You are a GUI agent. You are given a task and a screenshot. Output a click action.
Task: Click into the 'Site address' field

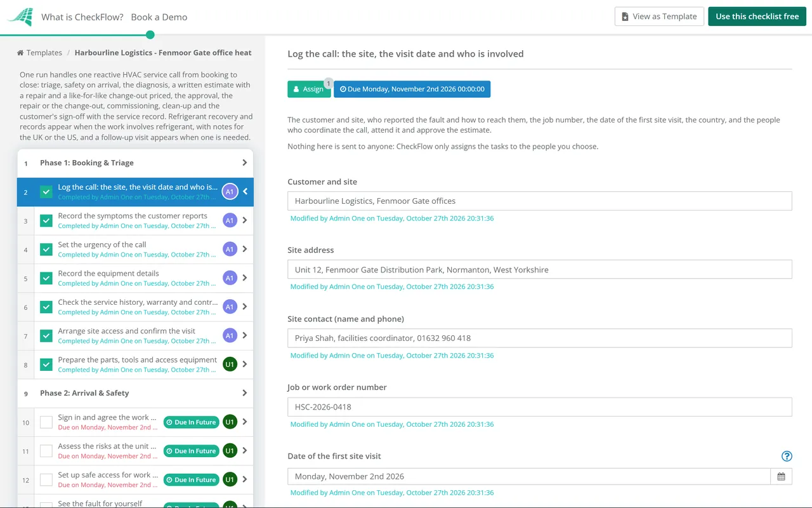[x=539, y=269]
